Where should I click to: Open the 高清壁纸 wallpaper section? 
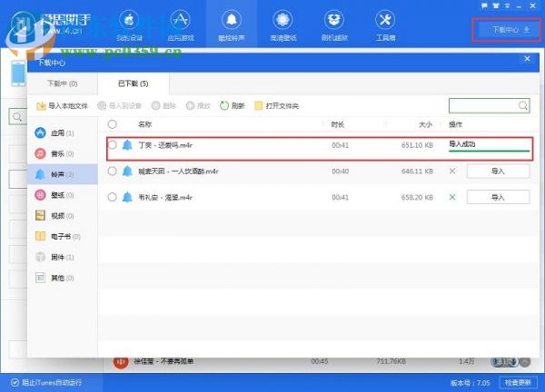(x=282, y=26)
